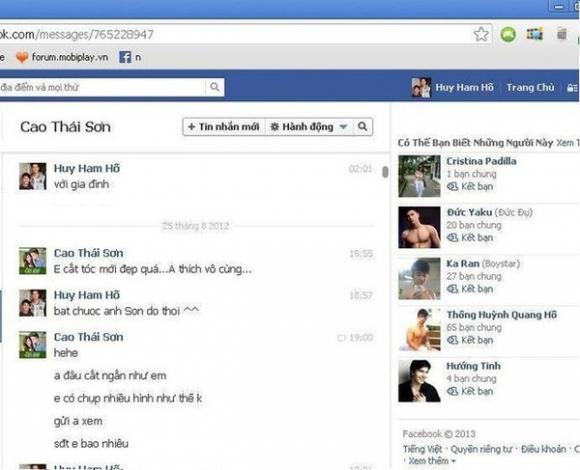The width and height of the screenshot is (580, 470).
Task: Click the Tin nhắn mới button
Action: [224, 127]
